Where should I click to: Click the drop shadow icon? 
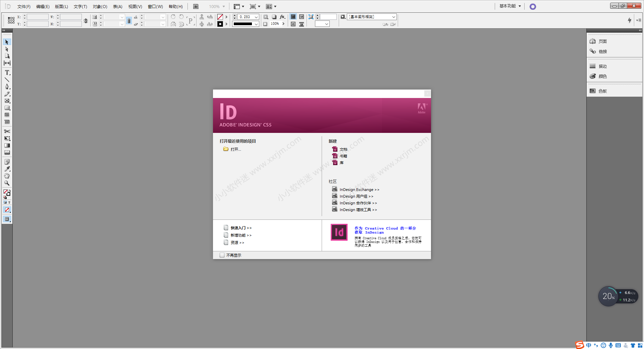click(274, 17)
